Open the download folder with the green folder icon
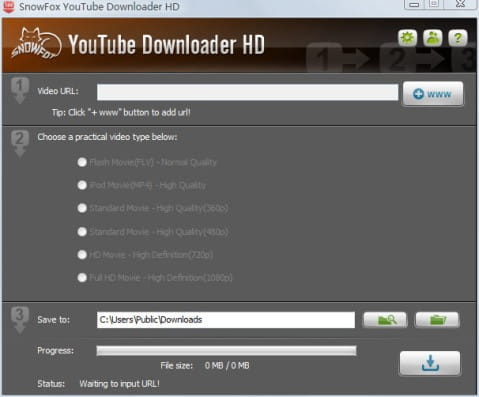Image resolution: width=479 pixels, height=397 pixels. (x=437, y=320)
